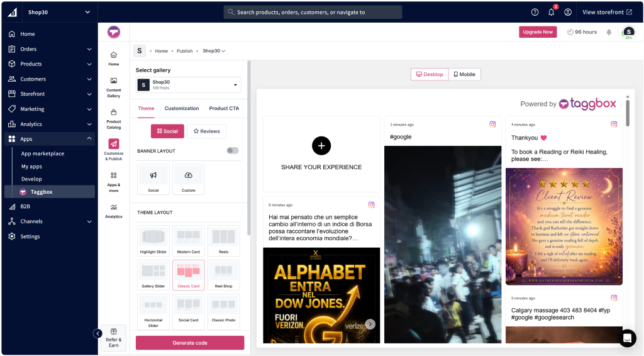The height and width of the screenshot is (356, 644).
Task: Open the user account profile icon
Action: (568, 13)
